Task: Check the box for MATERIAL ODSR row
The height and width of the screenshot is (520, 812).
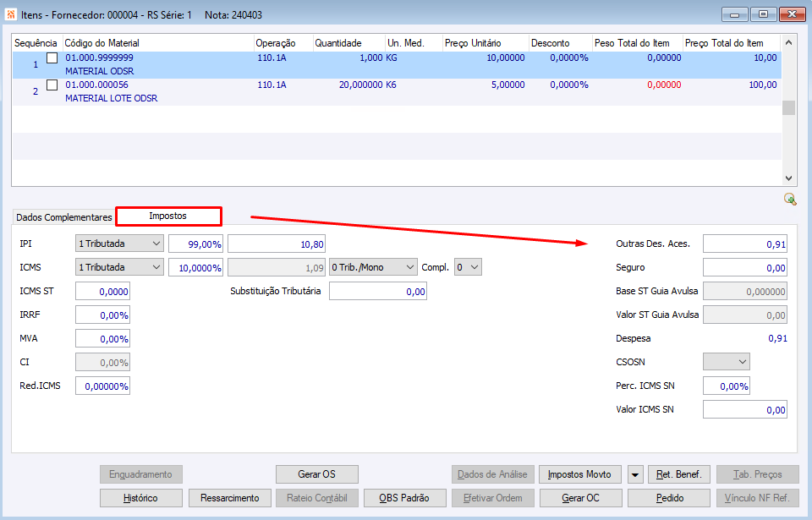Action: coord(52,58)
